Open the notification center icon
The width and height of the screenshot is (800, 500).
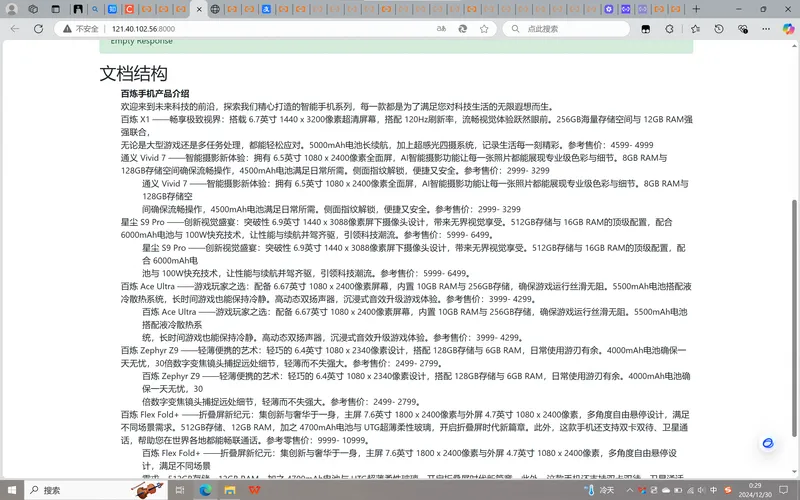[784, 490]
